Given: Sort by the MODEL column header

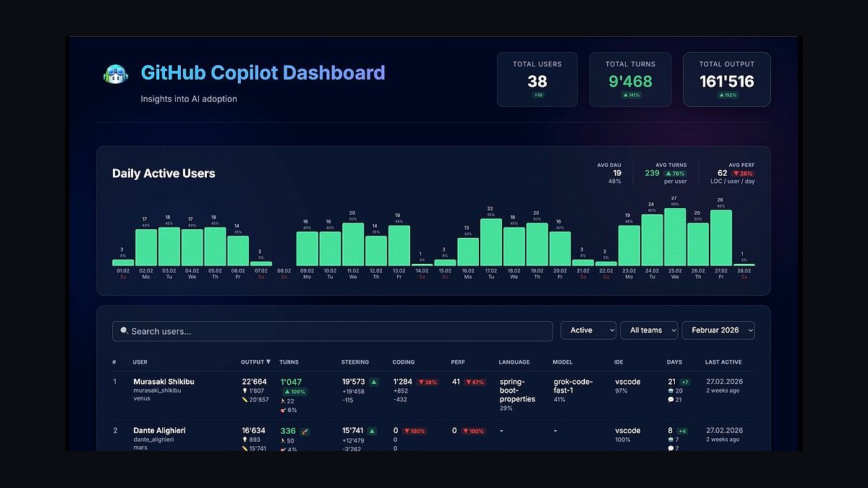Looking at the screenshot, I should [563, 362].
